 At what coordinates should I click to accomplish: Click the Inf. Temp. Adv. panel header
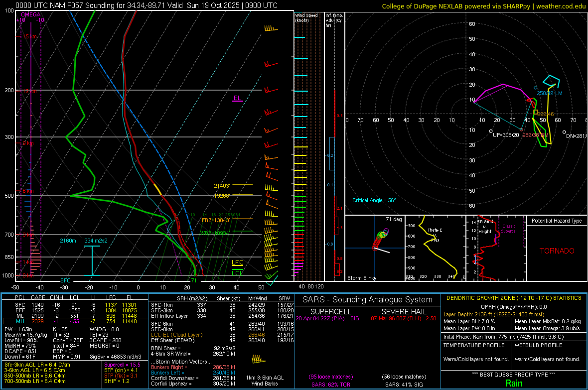pyautogui.click(x=334, y=20)
